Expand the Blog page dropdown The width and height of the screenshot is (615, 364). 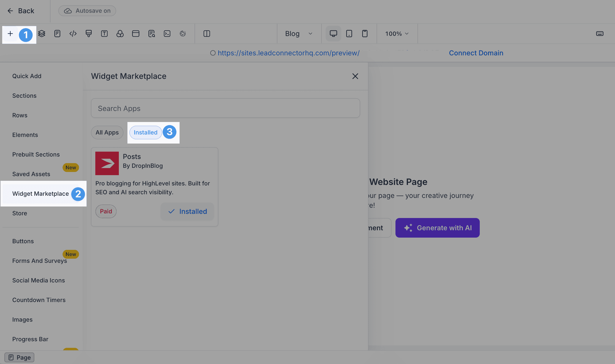299,34
